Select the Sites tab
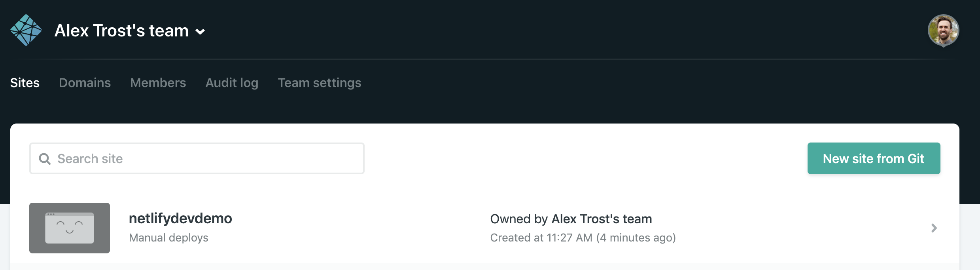This screenshot has width=980, height=270. point(25,83)
